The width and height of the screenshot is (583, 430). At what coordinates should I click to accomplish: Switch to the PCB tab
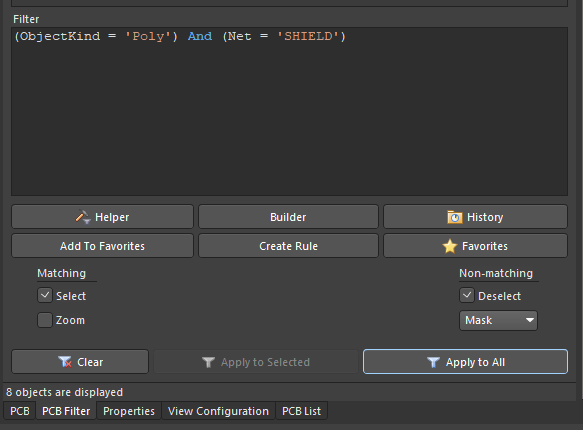coord(20,411)
